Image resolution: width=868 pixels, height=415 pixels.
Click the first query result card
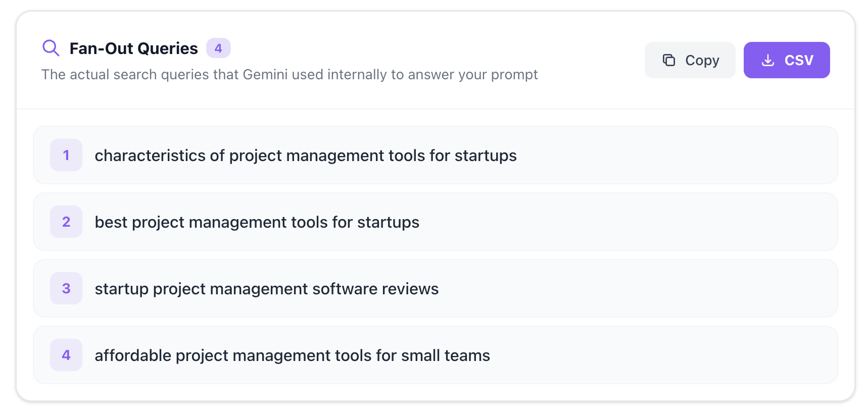pyautogui.click(x=435, y=155)
